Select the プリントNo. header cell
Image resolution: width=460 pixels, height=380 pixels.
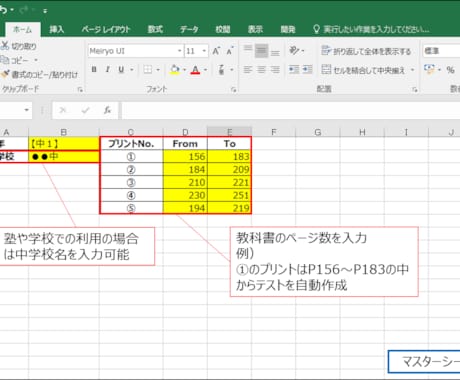click(x=131, y=144)
